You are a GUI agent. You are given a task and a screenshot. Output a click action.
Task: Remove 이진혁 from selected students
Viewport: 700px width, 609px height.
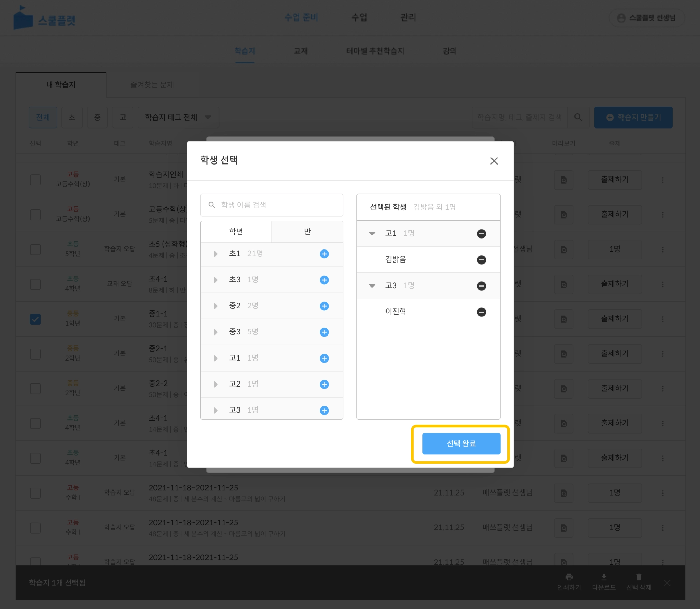481,312
